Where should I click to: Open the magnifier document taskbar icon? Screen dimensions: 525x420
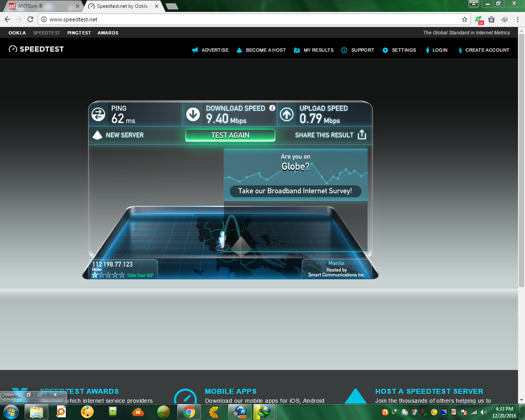(x=62, y=412)
